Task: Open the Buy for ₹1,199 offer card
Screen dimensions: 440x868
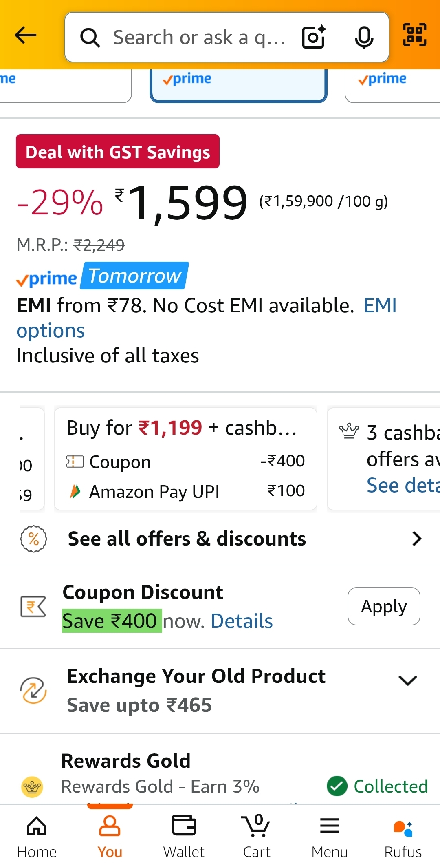Action: click(x=185, y=459)
